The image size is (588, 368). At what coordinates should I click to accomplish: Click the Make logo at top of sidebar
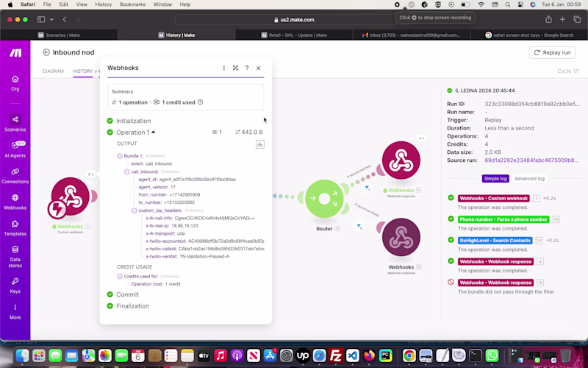[15, 53]
